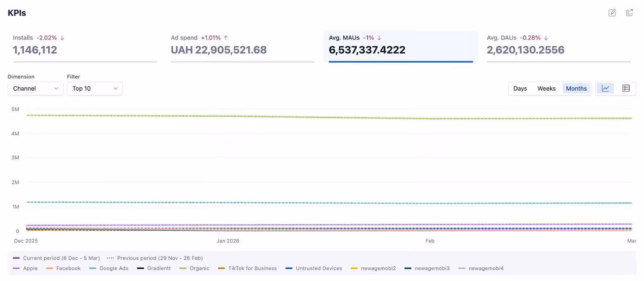Toggle the newagemobi2 legend series

[374, 268]
